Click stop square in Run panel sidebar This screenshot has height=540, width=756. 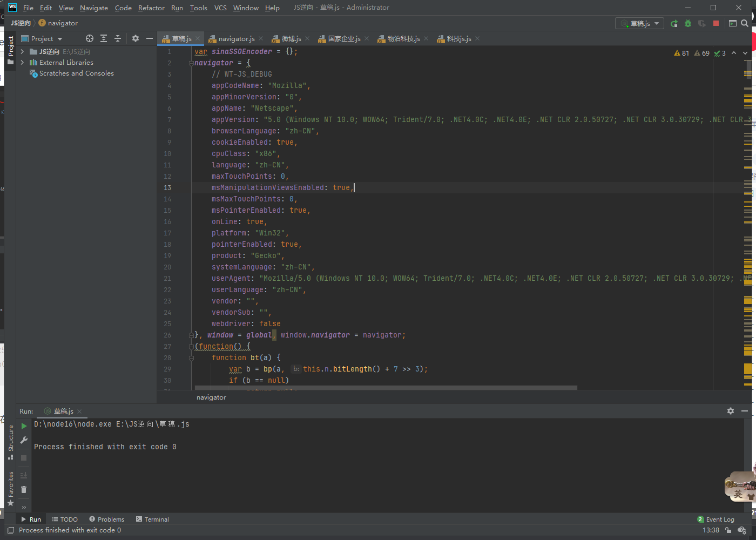pyautogui.click(x=24, y=458)
